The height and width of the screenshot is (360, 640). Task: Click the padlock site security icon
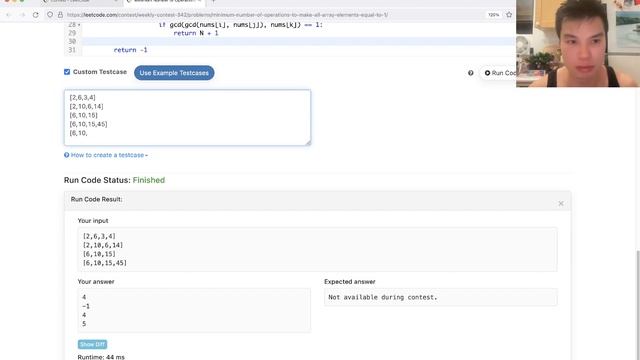pyautogui.click(x=60, y=15)
